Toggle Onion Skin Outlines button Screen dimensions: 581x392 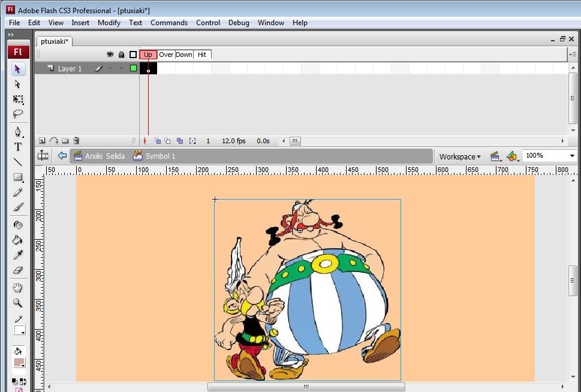[168, 141]
